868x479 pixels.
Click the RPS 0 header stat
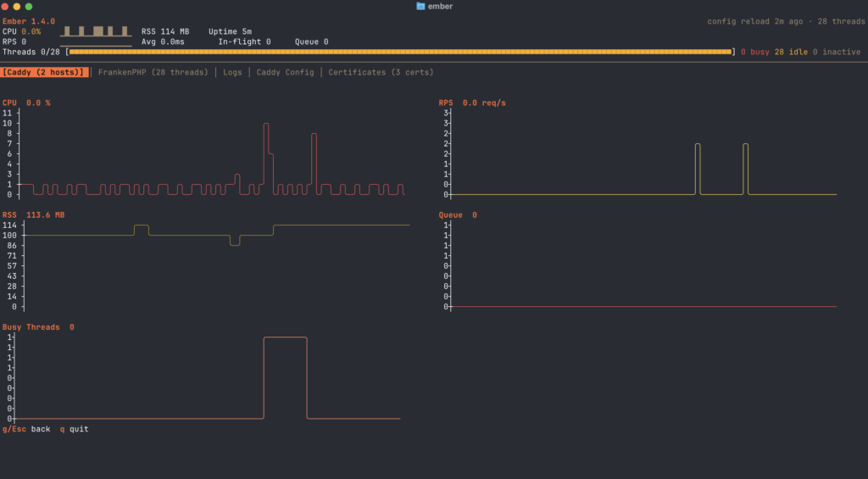coord(14,42)
